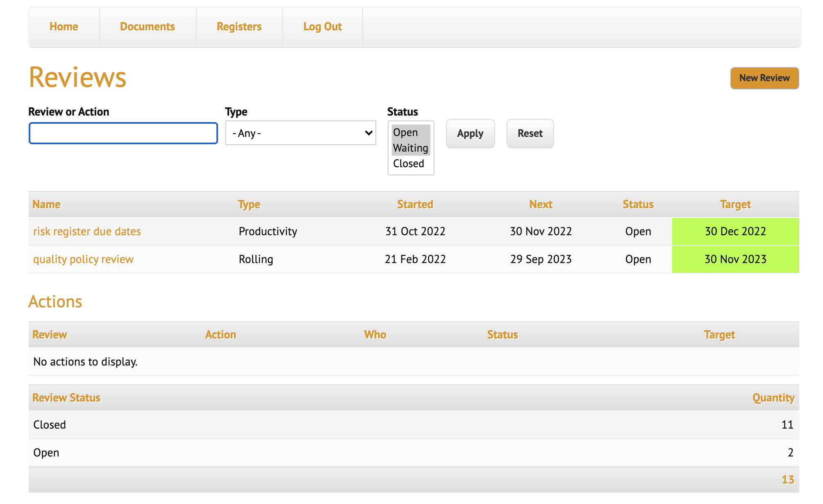
Task: Select Open in Status list
Action: [x=405, y=132]
